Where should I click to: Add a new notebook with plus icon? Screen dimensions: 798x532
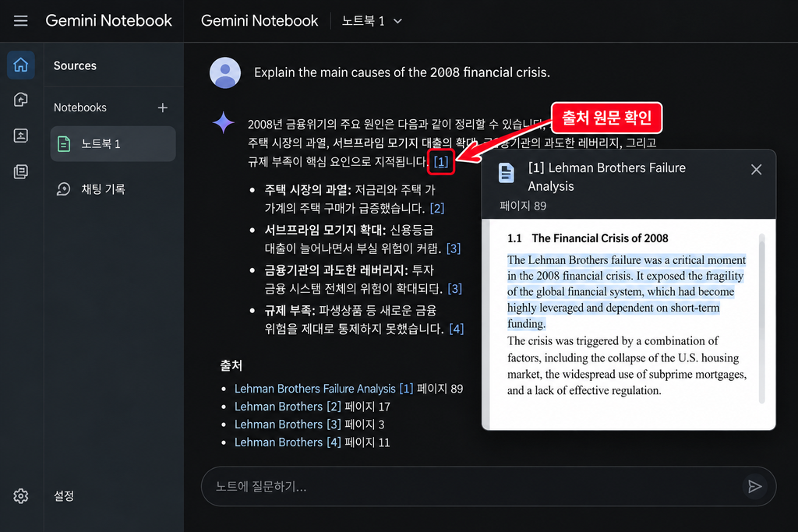point(162,107)
